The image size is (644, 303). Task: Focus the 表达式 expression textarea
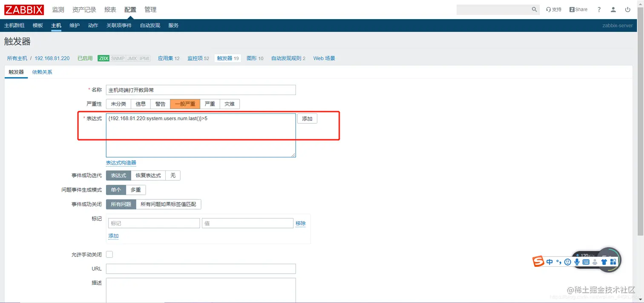(x=201, y=135)
